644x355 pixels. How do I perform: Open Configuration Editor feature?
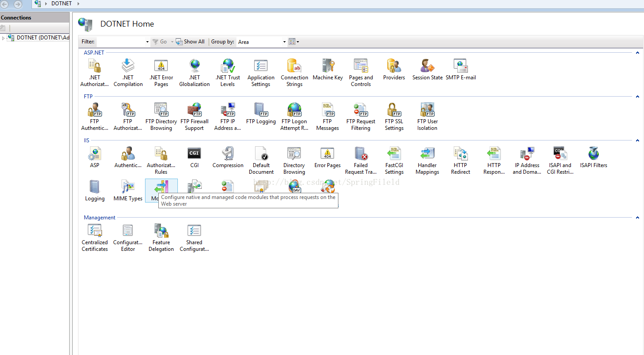point(128,238)
